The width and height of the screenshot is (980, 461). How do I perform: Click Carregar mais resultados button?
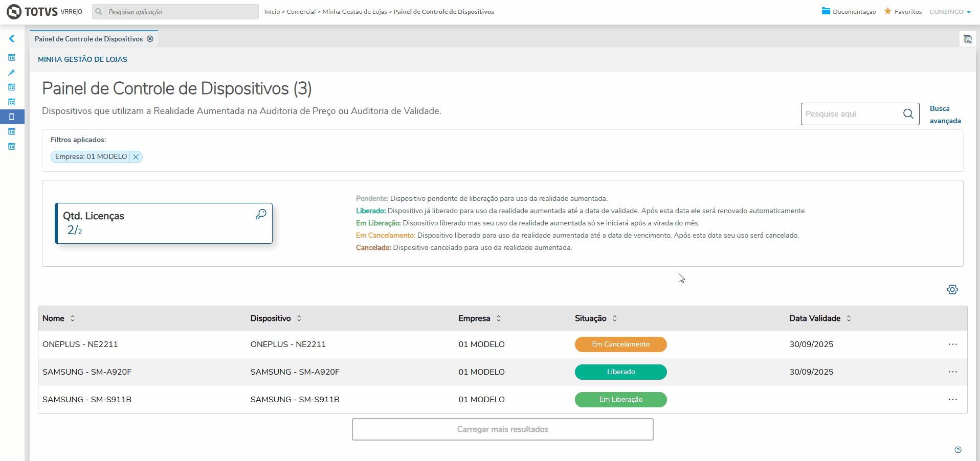(x=502, y=429)
